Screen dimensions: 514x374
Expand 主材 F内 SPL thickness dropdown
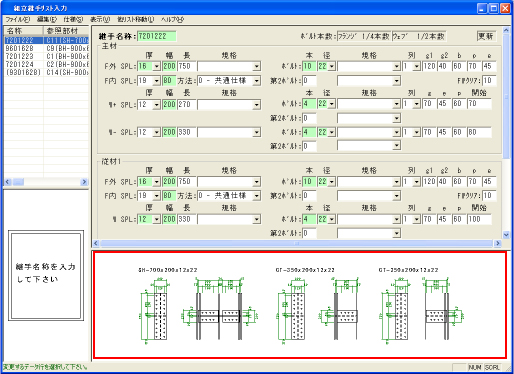(157, 81)
